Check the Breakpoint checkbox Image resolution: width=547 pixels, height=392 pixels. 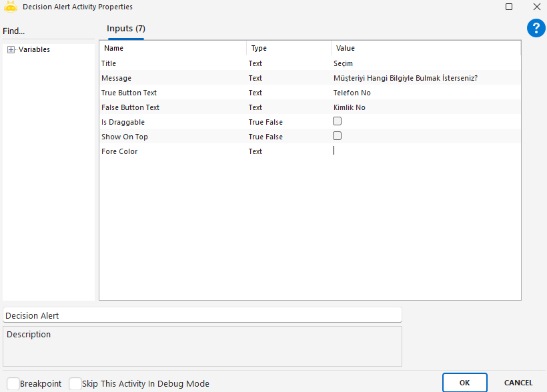coord(13,383)
